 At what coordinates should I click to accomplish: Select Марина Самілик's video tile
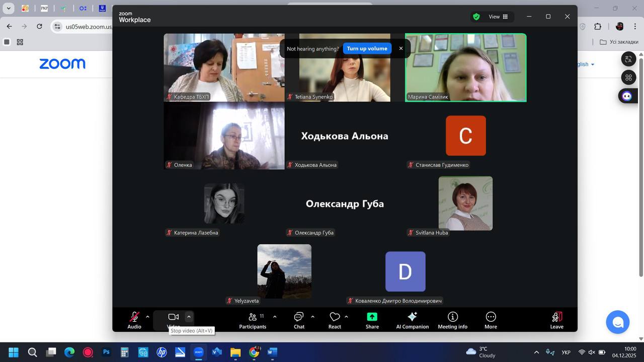click(465, 67)
